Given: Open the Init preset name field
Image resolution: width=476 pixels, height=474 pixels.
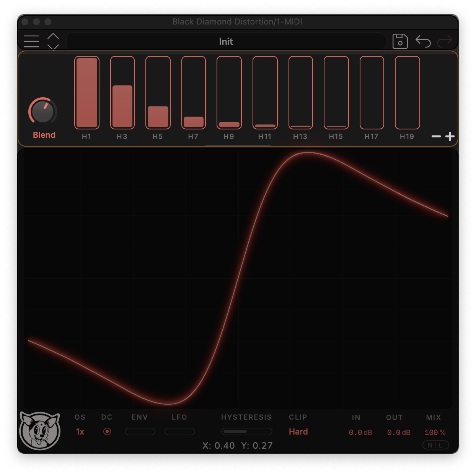Looking at the screenshot, I should click(226, 41).
